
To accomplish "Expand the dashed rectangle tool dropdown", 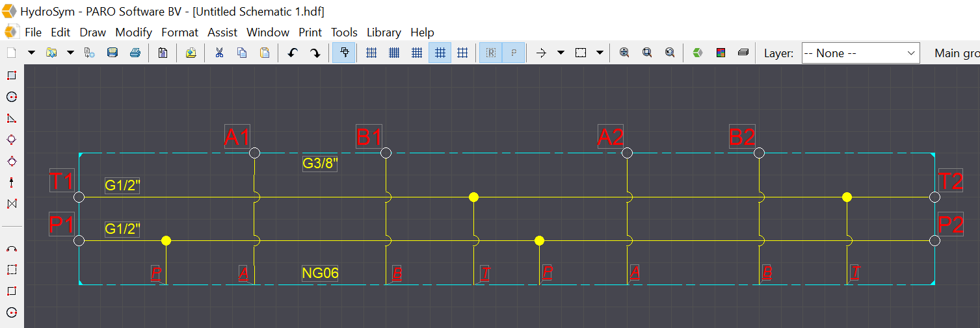I will coord(600,53).
